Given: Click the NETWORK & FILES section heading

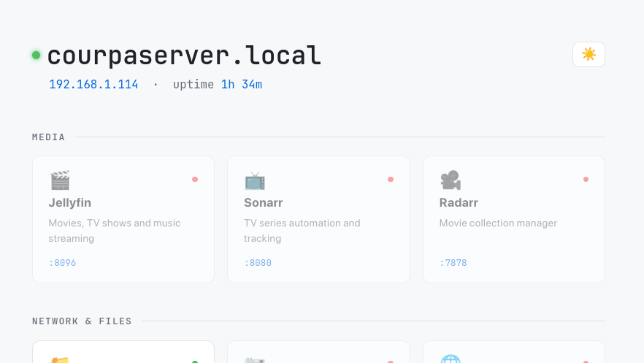Looking at the screenshot, I should (82, 321).
